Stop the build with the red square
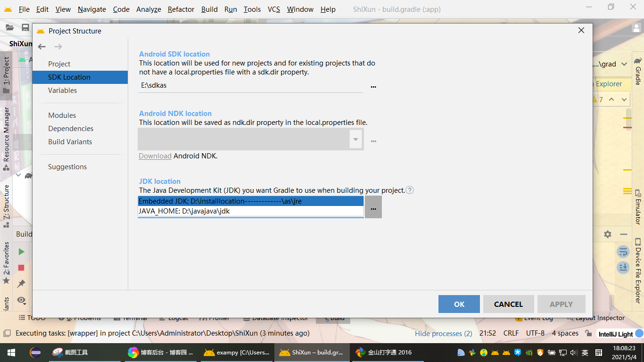The height and width of the screenshot is (362, 644). coord(21,268)
